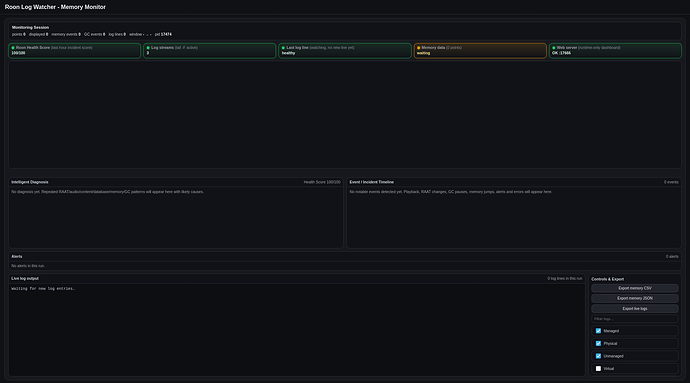The height and width of the screenshot is (383, 690).
Task: Click the 'No diagnosis yet' message
Action: point(107,192)
